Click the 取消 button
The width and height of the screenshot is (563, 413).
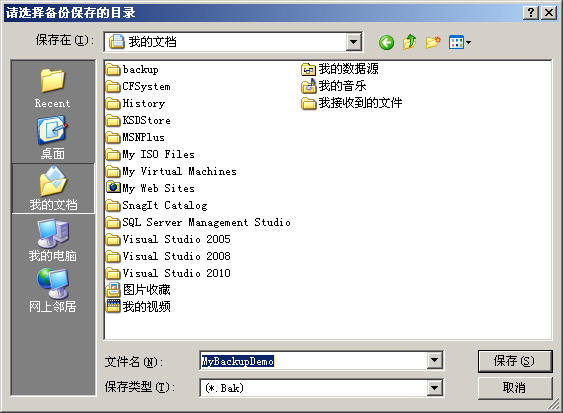(515, 388)
